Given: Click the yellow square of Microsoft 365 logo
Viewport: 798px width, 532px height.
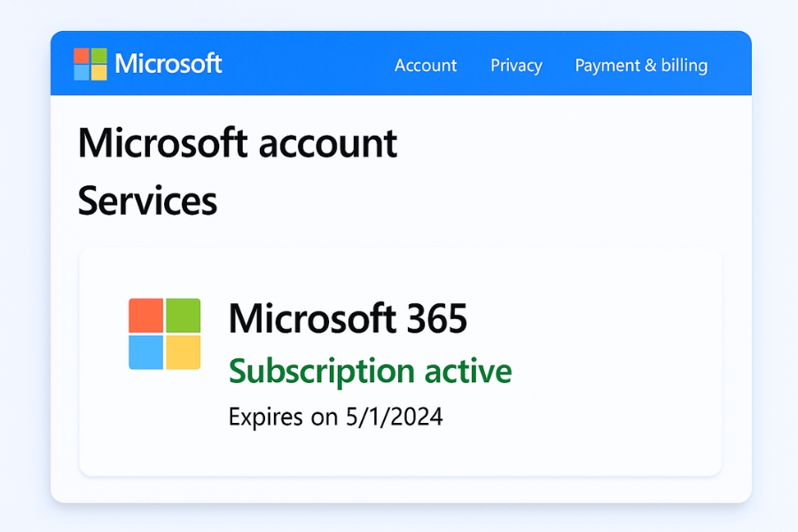Looking at the screenshot, I should point(184,352).
